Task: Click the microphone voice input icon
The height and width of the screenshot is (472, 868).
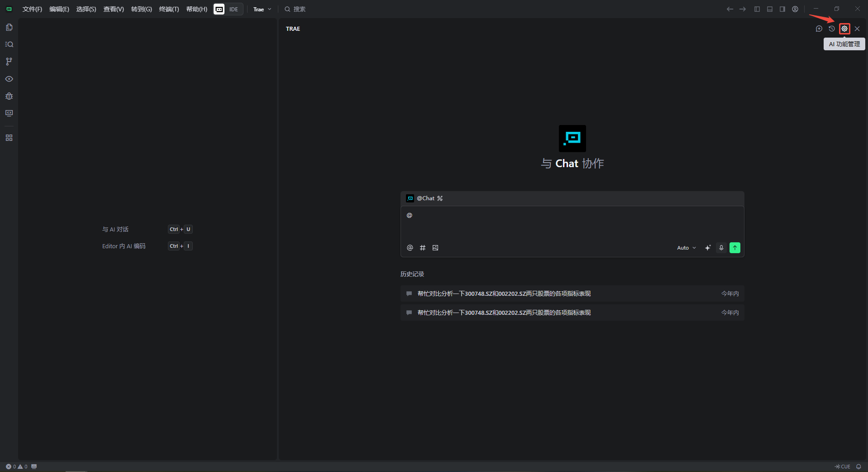Action: click(721, 248)
